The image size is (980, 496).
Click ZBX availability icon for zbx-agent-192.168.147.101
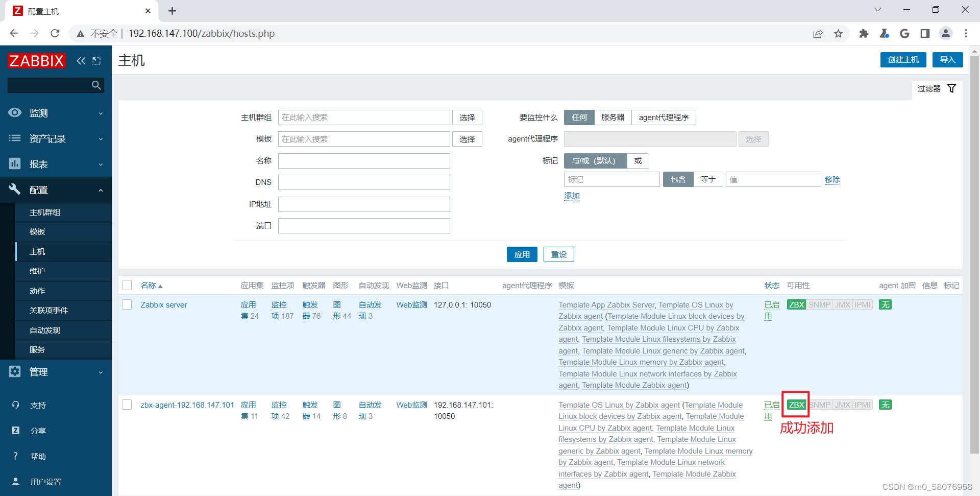tap(796, 405)
